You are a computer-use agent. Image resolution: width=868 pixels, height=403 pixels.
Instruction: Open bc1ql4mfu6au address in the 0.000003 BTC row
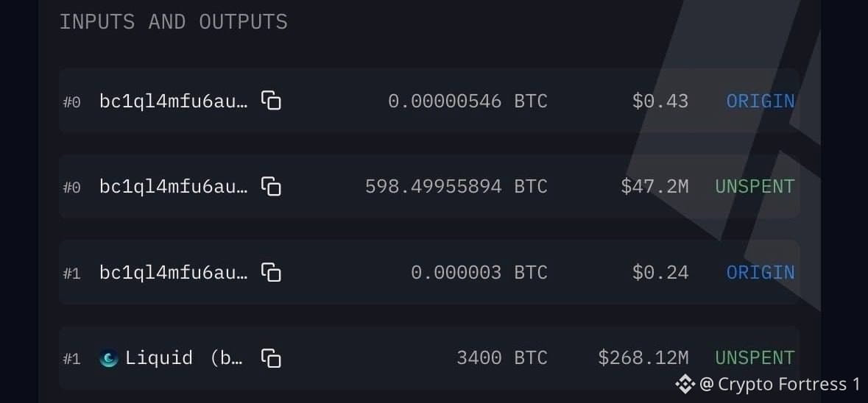click(173, 273)
